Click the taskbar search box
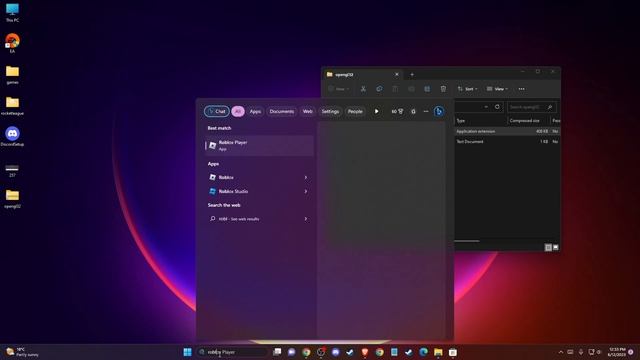This screenshot has width=640, height=360. point(233,352)
